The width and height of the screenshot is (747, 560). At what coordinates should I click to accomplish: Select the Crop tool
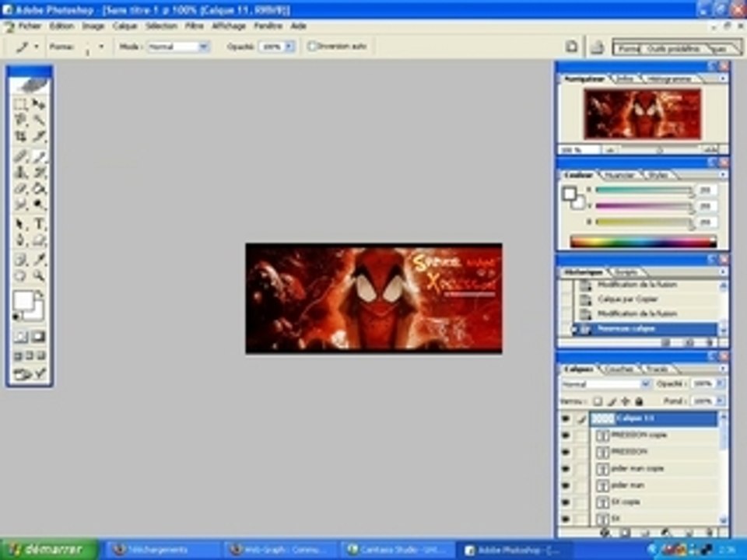pos(20,137)
